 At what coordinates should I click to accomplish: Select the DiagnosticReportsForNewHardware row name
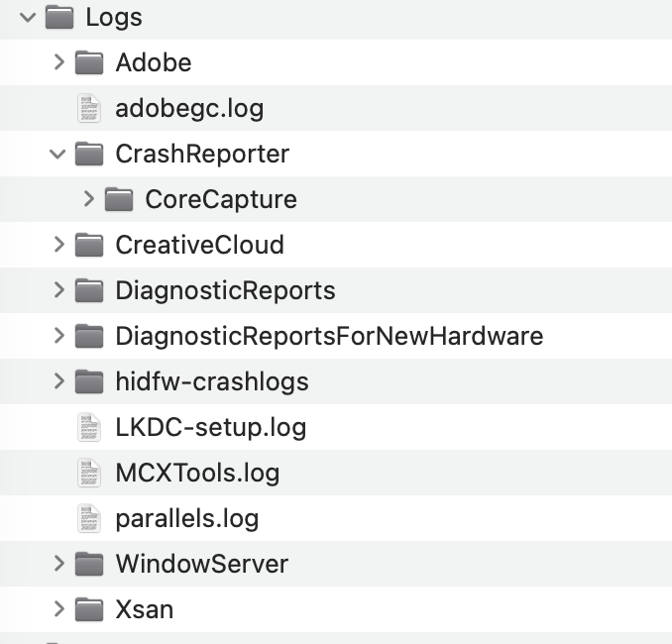(x=329, y=336)
